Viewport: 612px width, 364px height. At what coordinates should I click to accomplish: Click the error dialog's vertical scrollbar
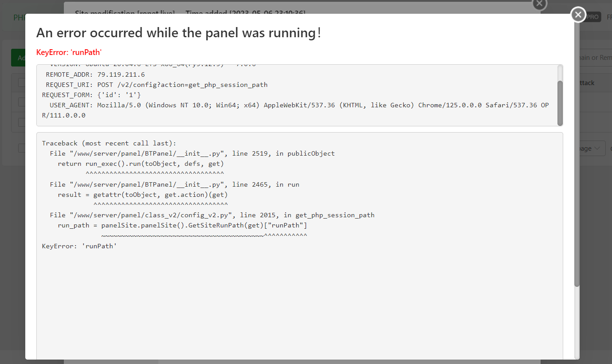click(577, 177)
